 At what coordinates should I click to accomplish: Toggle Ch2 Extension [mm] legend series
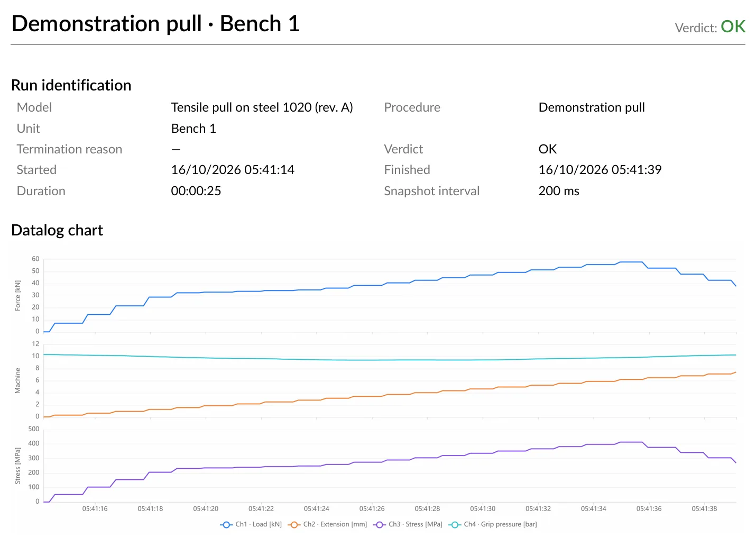click(x=328, y=524)
